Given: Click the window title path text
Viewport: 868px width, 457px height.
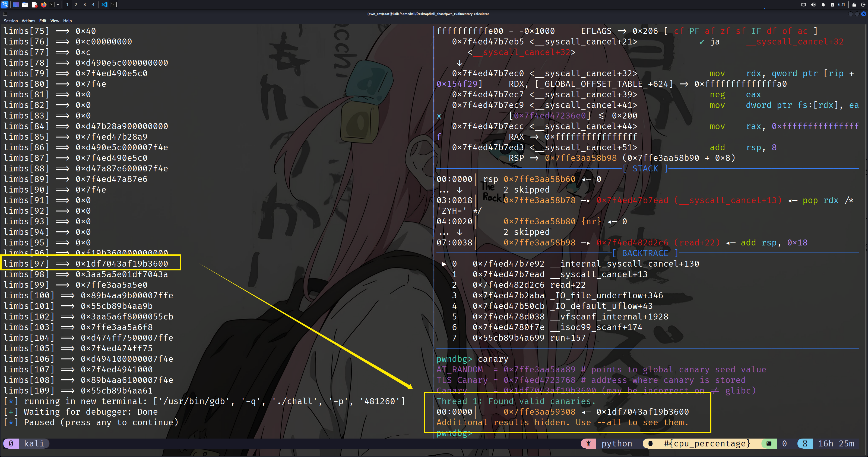Looking at the screenshot, I should [428, 14].
